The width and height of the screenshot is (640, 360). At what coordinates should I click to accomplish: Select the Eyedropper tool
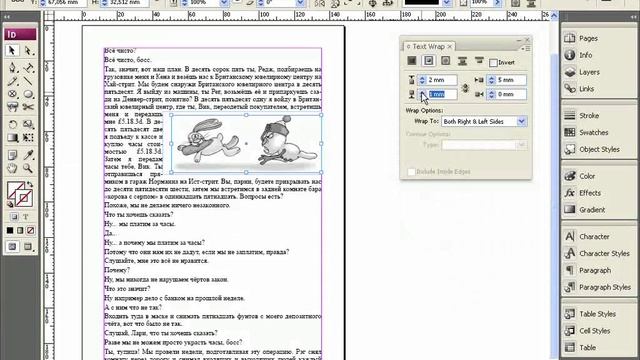tap(28, 155)
